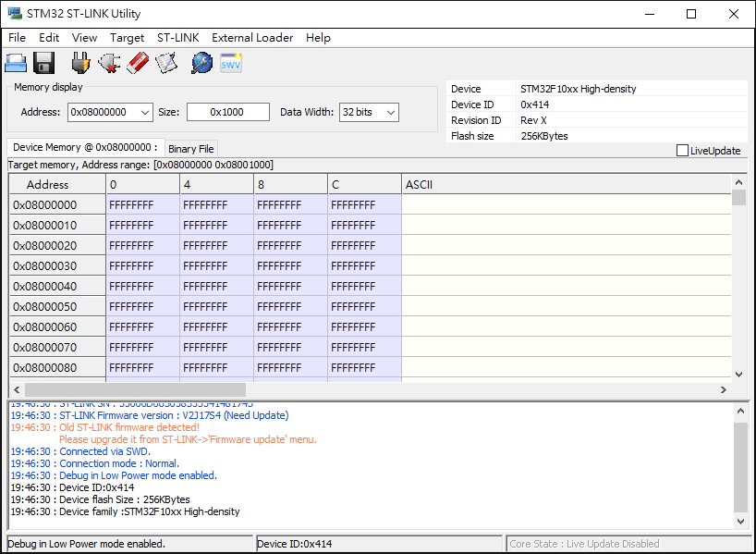Viewport: 756px width, 554px height.
Task: Select address row 0x08000010
Action: pyautogui.click(x=58, y=226)
